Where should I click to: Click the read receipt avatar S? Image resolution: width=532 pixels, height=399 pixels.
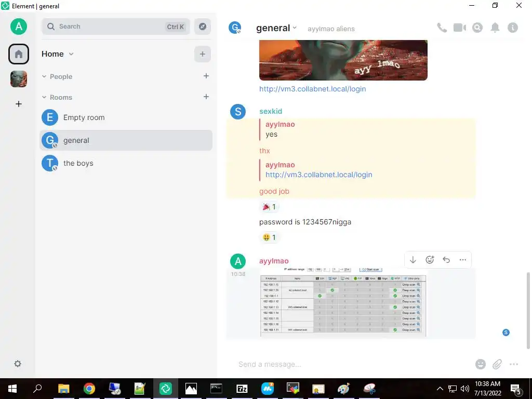click(x=506, y=332)
